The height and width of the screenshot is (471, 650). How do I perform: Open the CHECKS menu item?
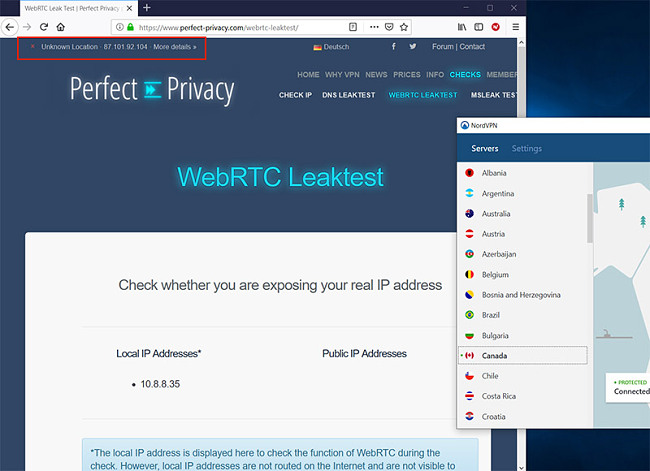[465, 75]
